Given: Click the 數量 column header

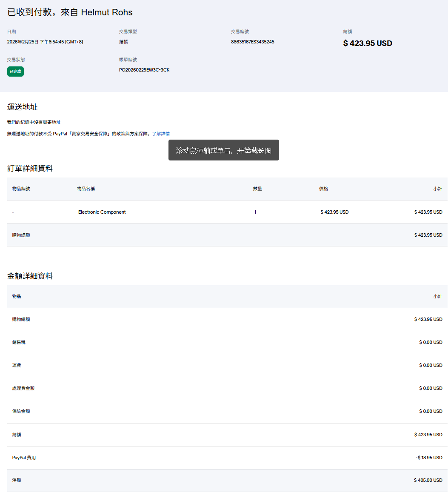Looking at the screenshot, I should 257,189.
